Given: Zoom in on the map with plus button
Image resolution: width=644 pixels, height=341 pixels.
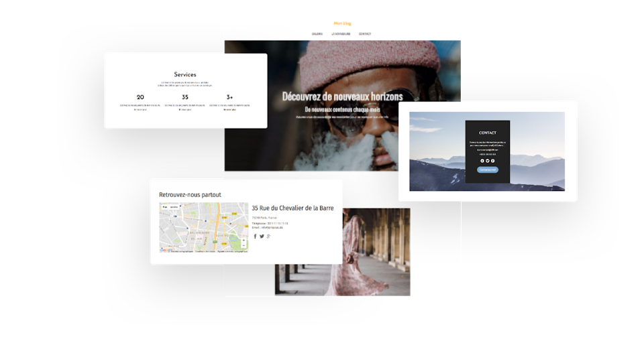Looking at the screenshot, I should 244,241.
